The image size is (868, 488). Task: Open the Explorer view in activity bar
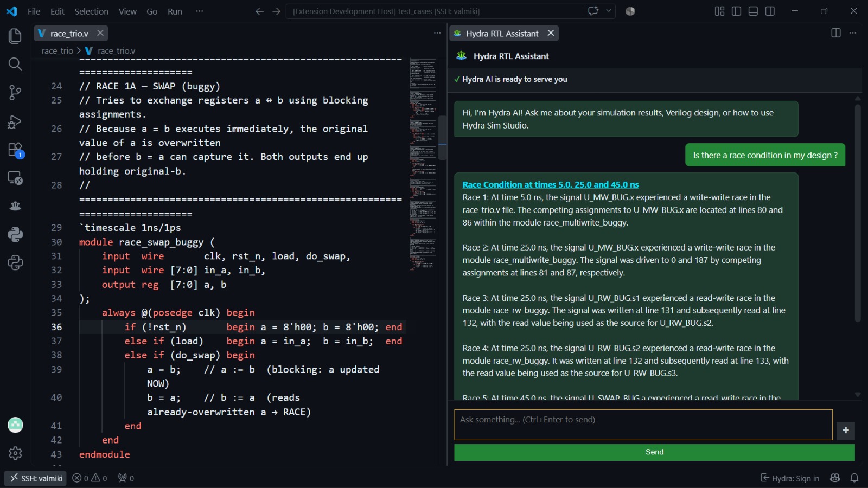click(x=15, y=36)
